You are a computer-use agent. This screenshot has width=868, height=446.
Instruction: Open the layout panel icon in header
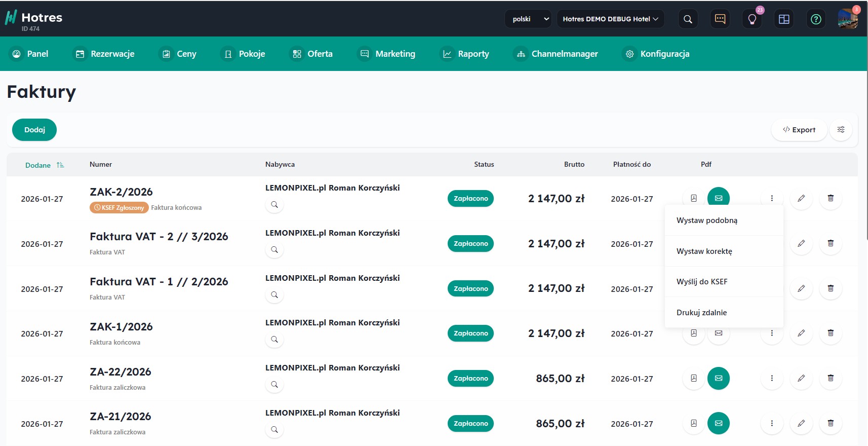(784, 19)
